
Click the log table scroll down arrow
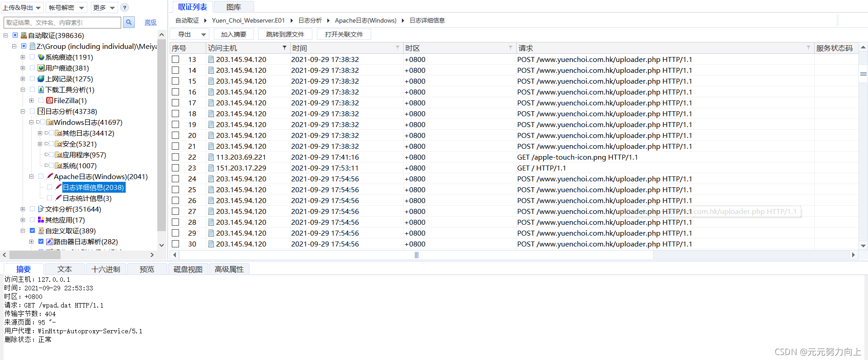coord(863,246)
